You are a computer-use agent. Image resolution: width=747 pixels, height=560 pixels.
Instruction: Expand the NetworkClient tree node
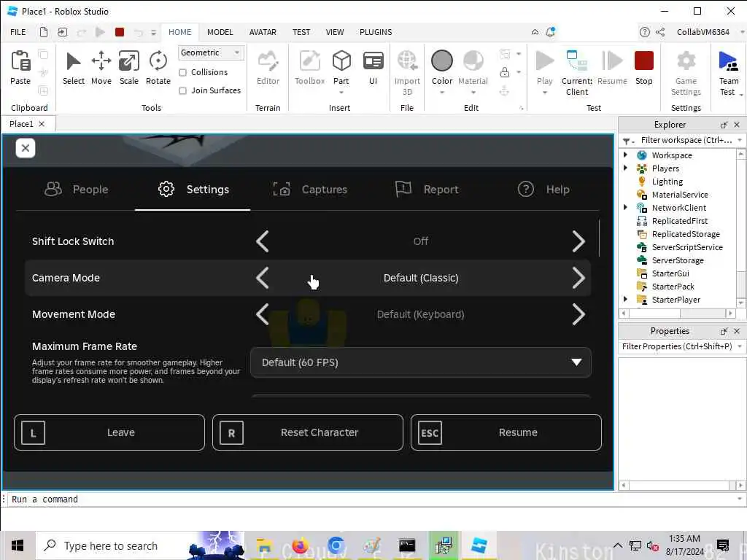(x=625, y=207)
